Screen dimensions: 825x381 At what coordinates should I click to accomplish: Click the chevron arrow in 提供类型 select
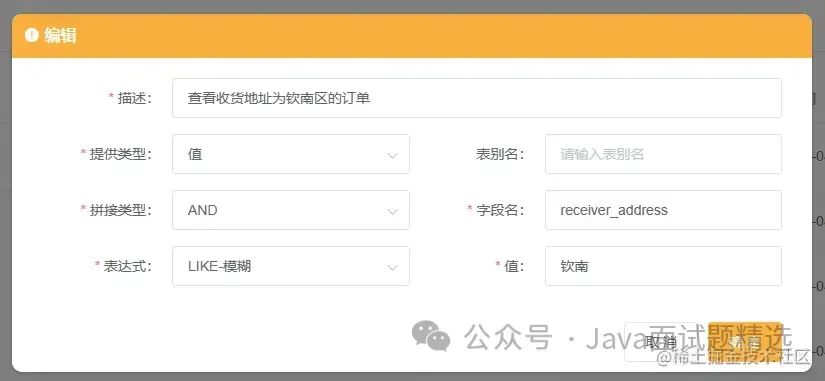(392, 155)
